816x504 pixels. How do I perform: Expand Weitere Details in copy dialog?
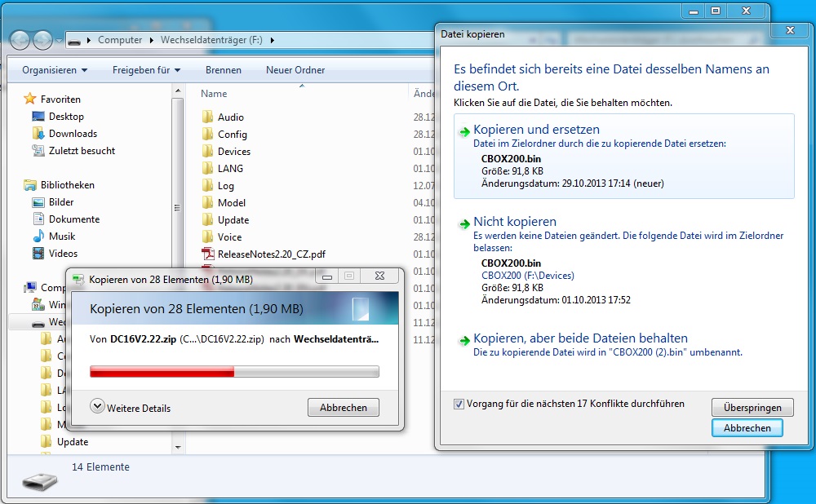[131, 407]
